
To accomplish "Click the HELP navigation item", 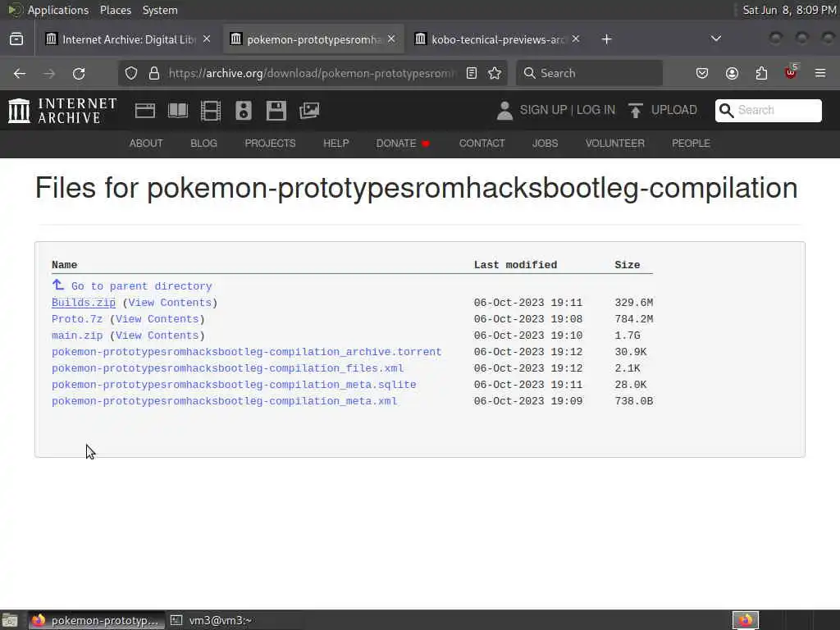I will pyautogui.click(x=336, y=144).
